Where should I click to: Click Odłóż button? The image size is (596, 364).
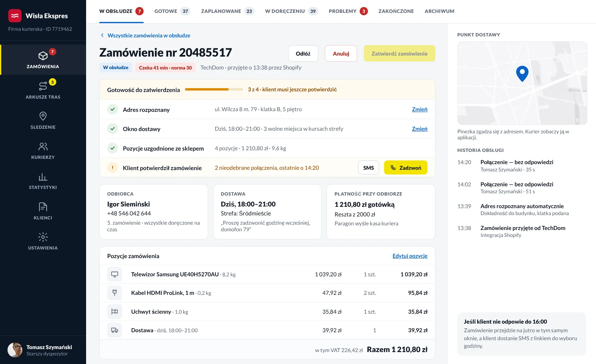click(x=303, y=54)
